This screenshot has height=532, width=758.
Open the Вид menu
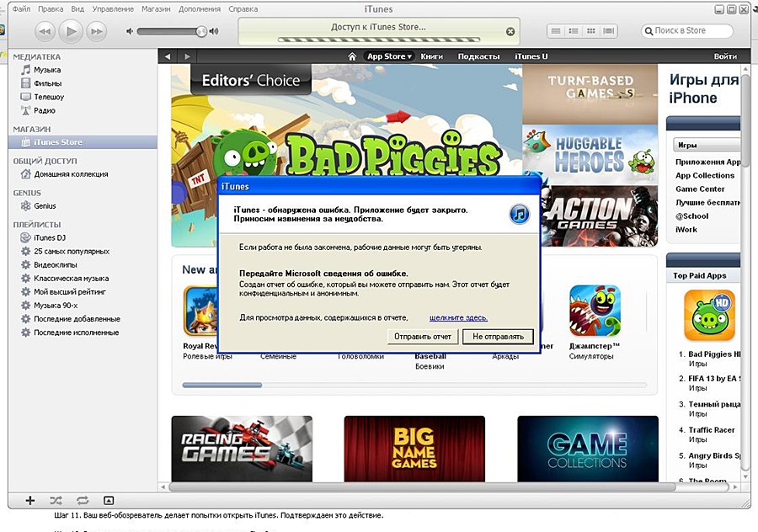tap(77, 9)
